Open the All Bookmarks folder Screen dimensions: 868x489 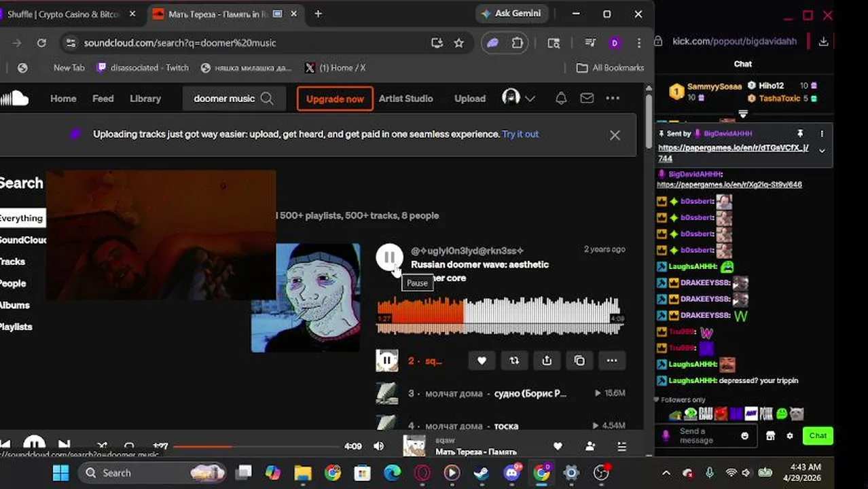pyautogui.click(x=610, y=68)
